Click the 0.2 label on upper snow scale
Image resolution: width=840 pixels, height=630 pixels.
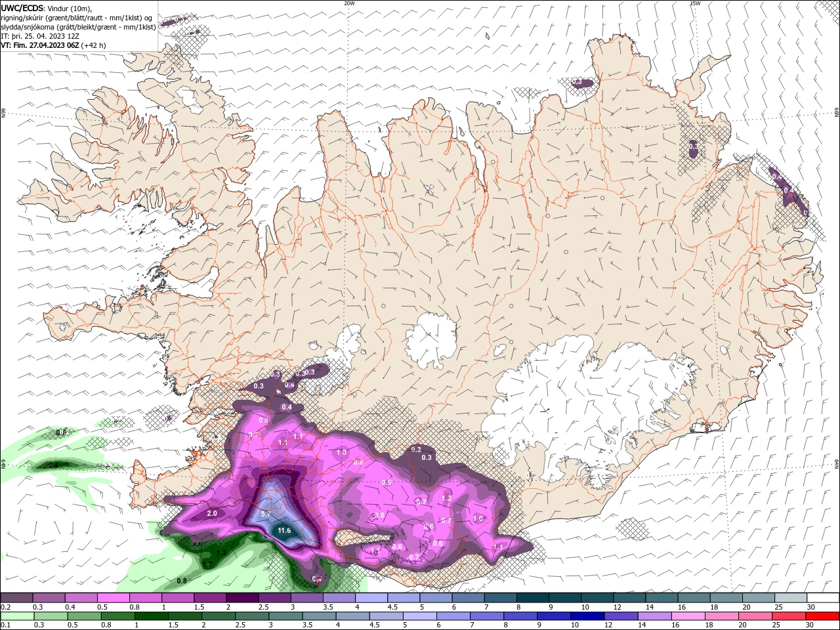[6, 607]
